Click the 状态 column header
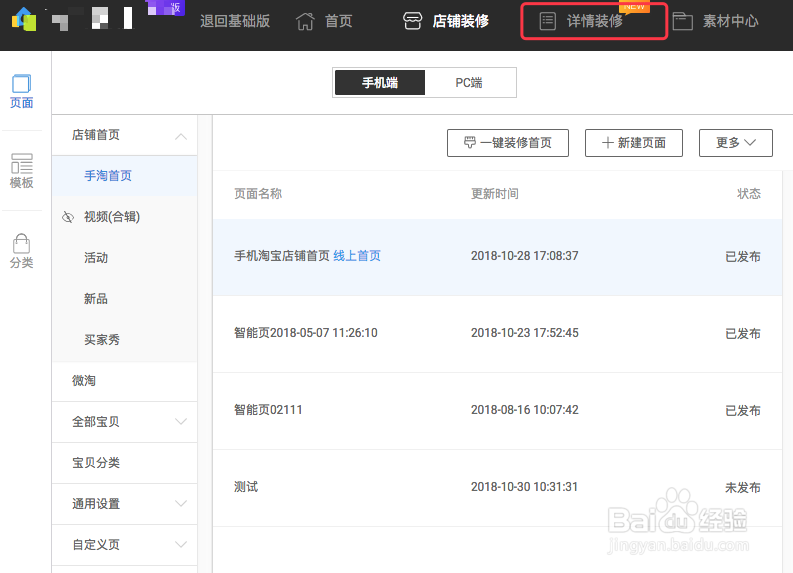This screenshot has height=573, width=793. coord(748,194)
